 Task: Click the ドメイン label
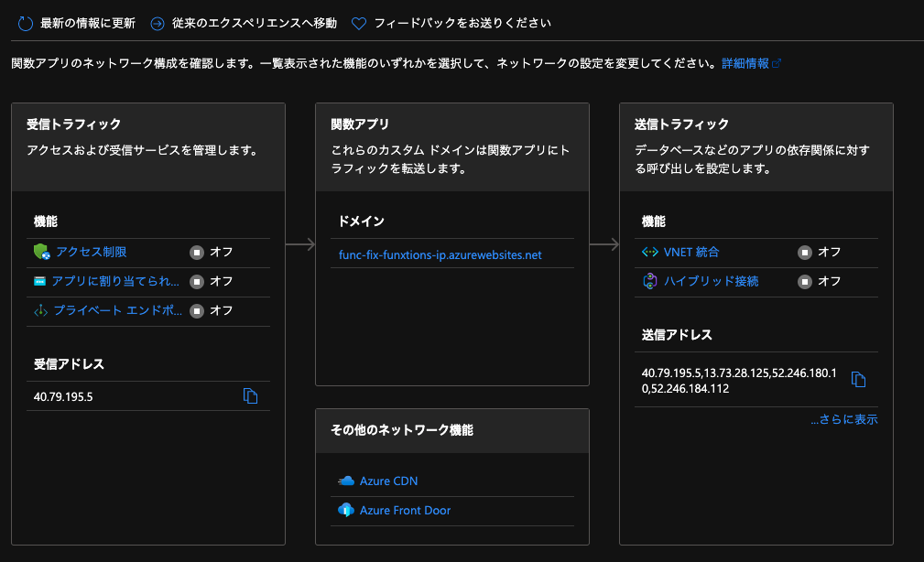pyautogui.click(x=361, y=222)
